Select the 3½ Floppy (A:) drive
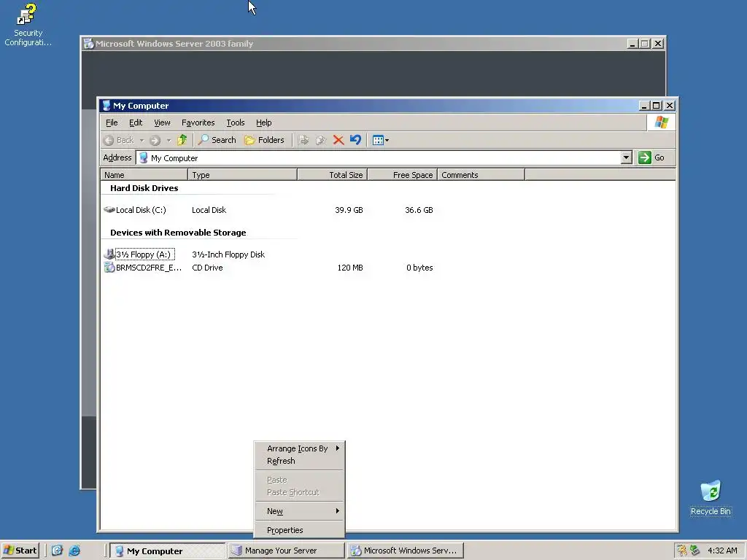 pyautogui.click(x=139, y=254)
